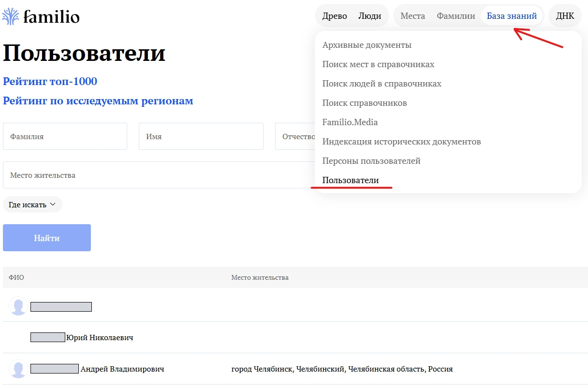Click avatar next to Андрей Владимирович
This screenshot has height=388, width=588.
pyautogui.click(x=18, y=369)
